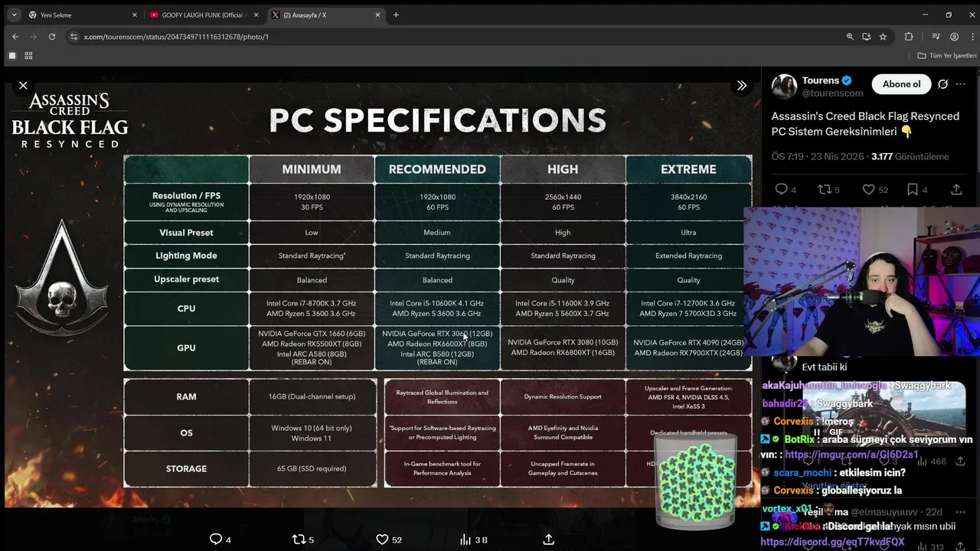Open @tourenscom handle link

(x=833, y=93)
